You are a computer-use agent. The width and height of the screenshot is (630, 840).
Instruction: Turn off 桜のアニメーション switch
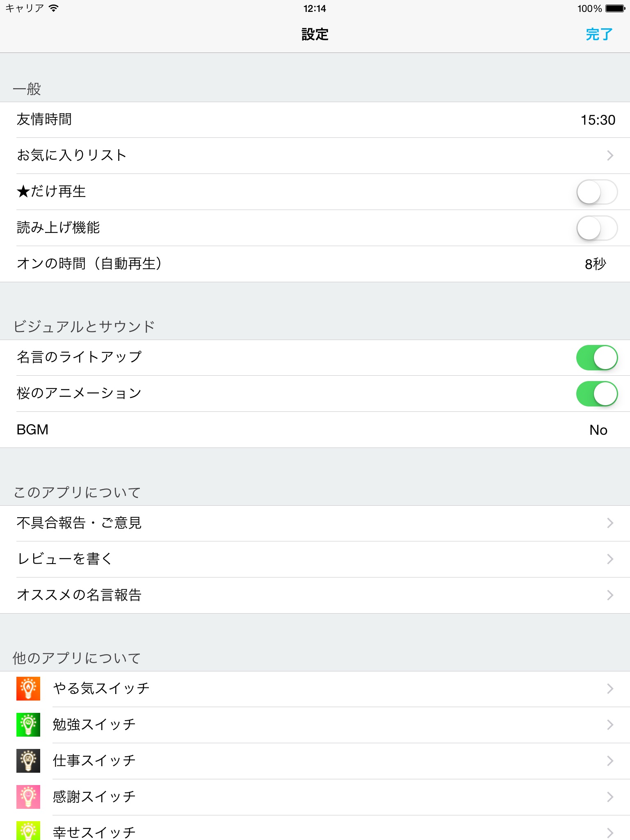point(597,394)
